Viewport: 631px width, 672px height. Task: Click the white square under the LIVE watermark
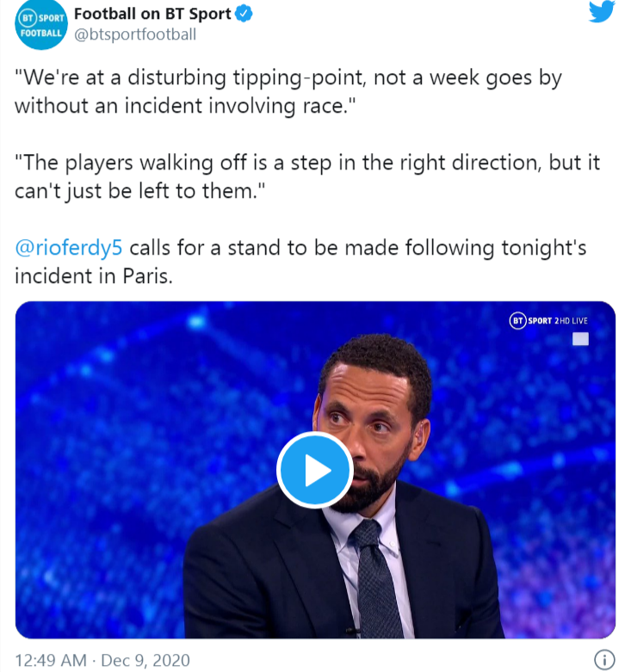tap(580, 339)
